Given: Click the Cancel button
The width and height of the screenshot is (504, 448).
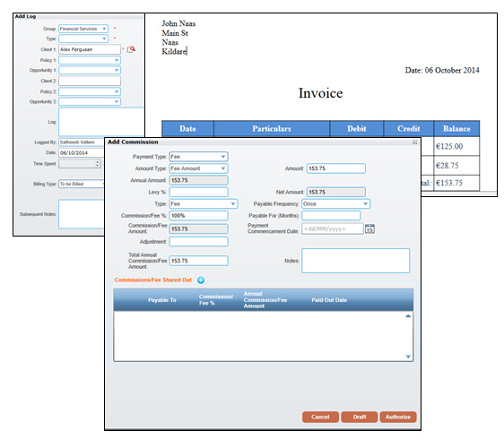Looking at the screenshot, I should [x=320, y=417].
